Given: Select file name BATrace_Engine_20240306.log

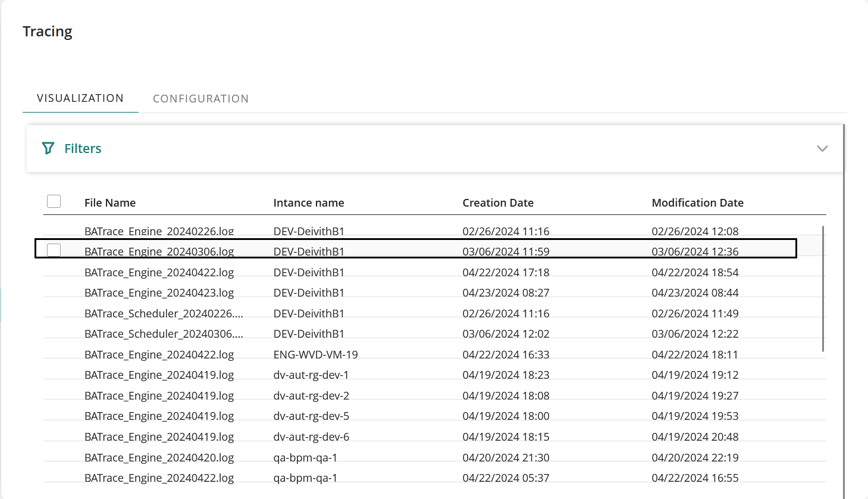Looking at the screenshot, I should 159,251.
